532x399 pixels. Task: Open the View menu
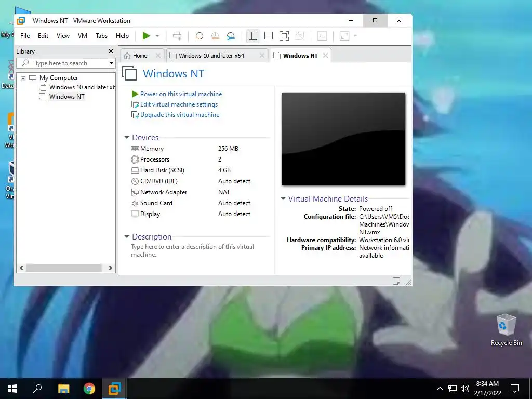click(x=63, y=36)
